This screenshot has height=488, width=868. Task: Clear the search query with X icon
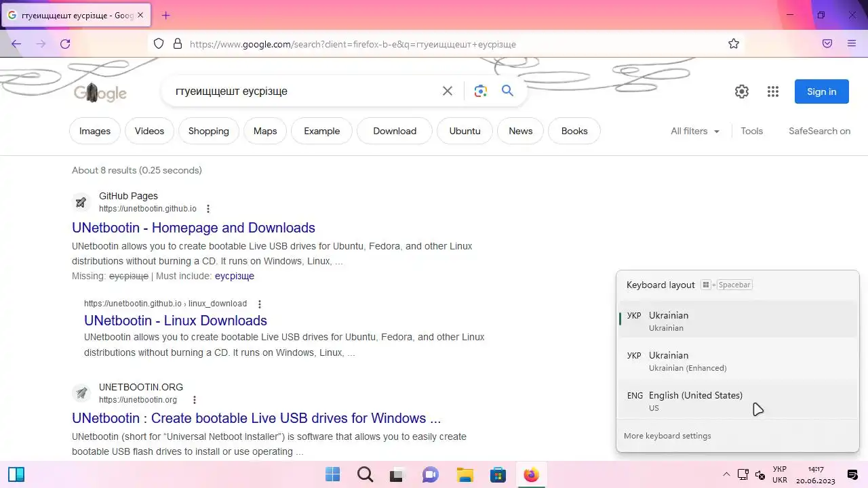pyautogui.click(x=448, y=91)
